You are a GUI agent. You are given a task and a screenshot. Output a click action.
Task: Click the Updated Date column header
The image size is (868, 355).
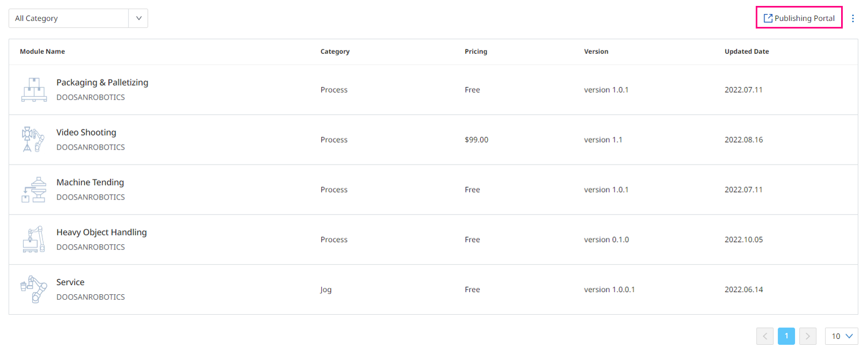click(747, 52)
